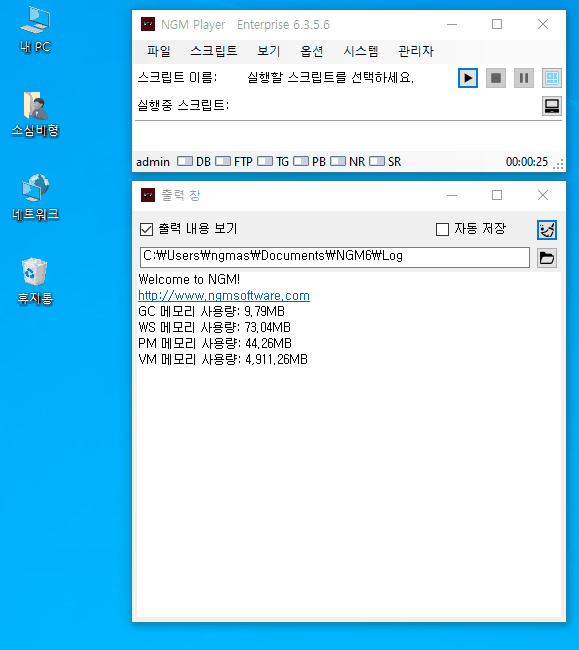Browse log folder with folder icon
This screenshot has height=650, width=579.
[x=547, y=258]
